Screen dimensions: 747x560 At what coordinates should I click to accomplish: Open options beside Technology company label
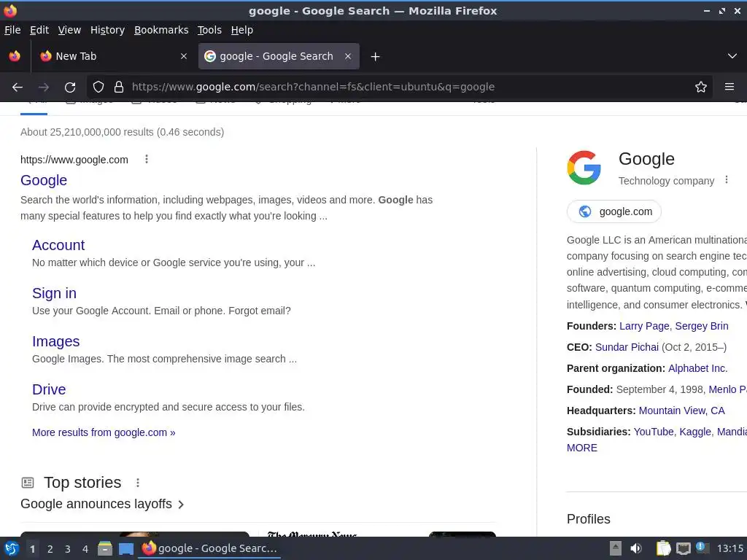pyautogui.click(x=727, y=179)
